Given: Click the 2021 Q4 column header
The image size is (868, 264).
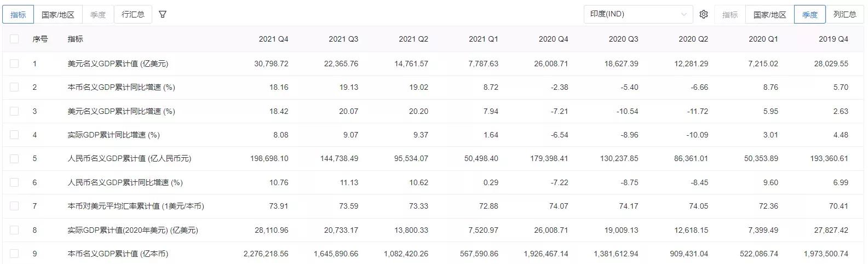Looking at the screenshot, I should pos(273,39).
